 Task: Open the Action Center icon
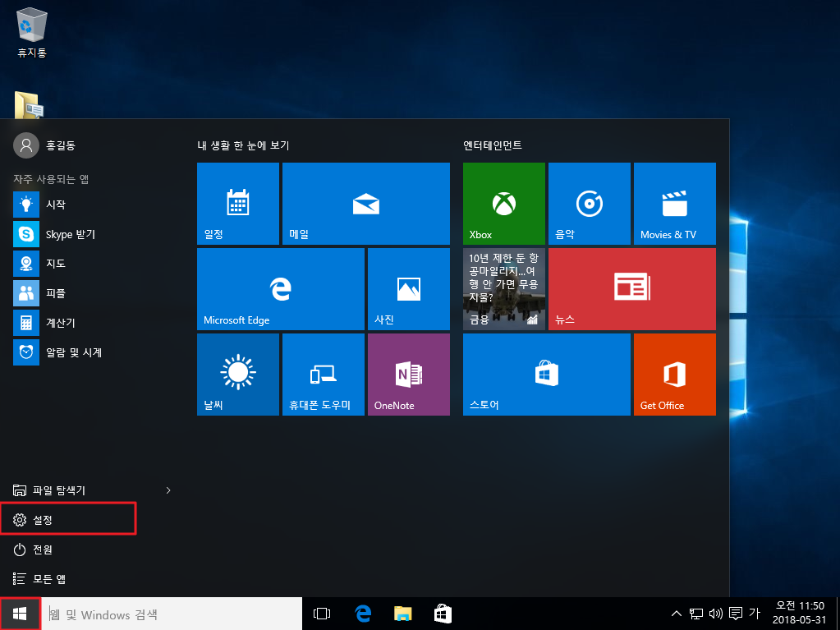click(x=736, y=614)
